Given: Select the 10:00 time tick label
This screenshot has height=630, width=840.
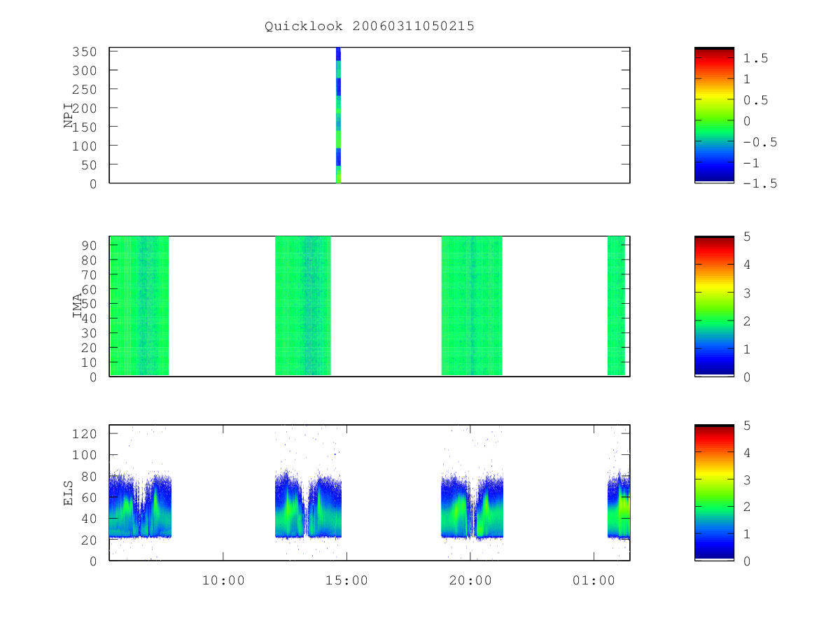Looking at the screenshot, I should coord(223,580).
